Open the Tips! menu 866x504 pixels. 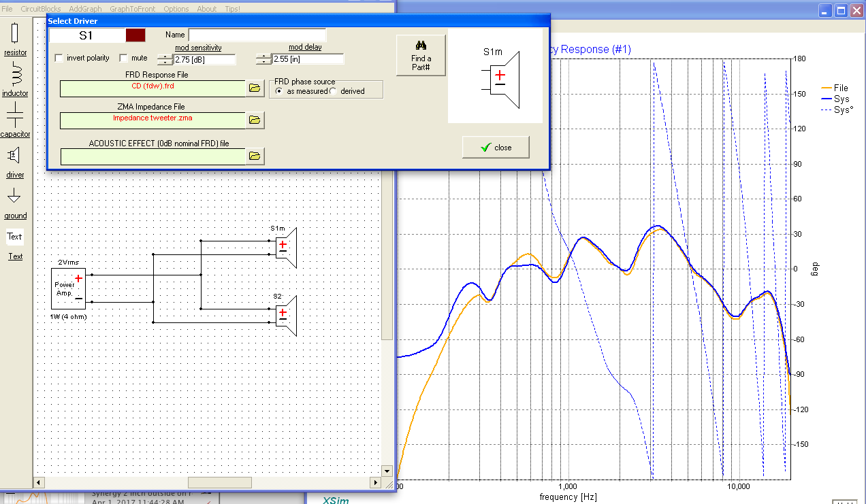pyautogui.click(x=233, y=9)
